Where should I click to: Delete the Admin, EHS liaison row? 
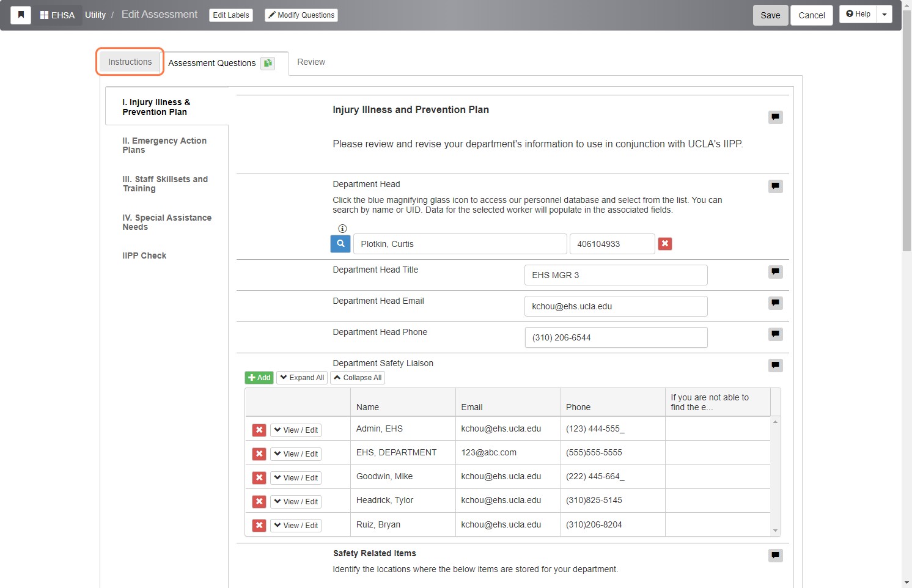pyautogui.click(x=259, y=430)
